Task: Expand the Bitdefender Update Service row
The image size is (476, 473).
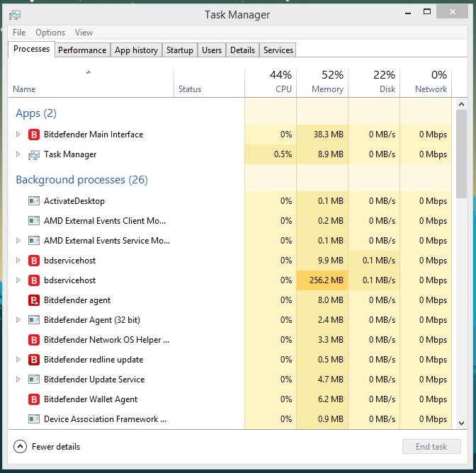Action: [x=18, y=380]
